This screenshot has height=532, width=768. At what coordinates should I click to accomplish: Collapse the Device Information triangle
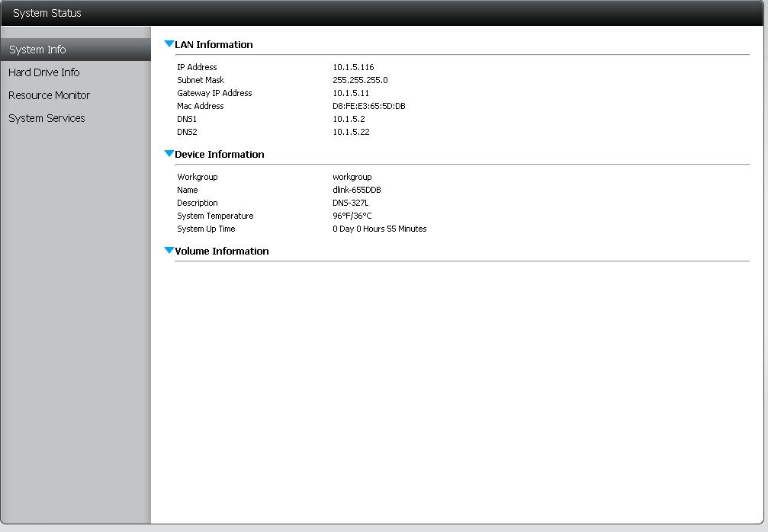click(x=169, y=154)
